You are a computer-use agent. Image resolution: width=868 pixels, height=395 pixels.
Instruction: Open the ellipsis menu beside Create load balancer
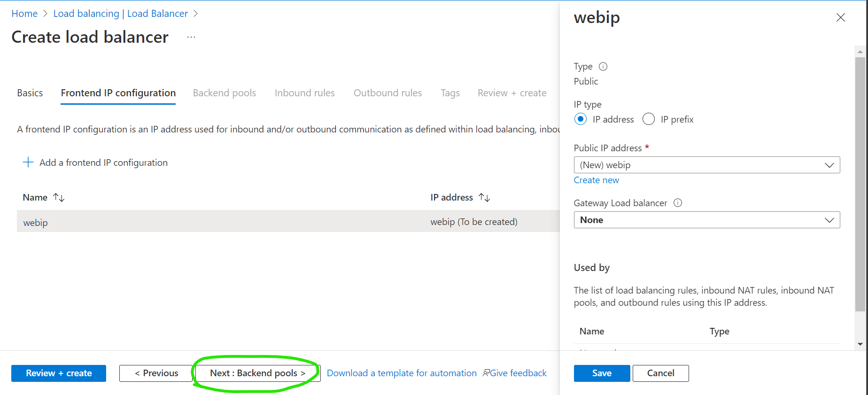pos(191,37)
